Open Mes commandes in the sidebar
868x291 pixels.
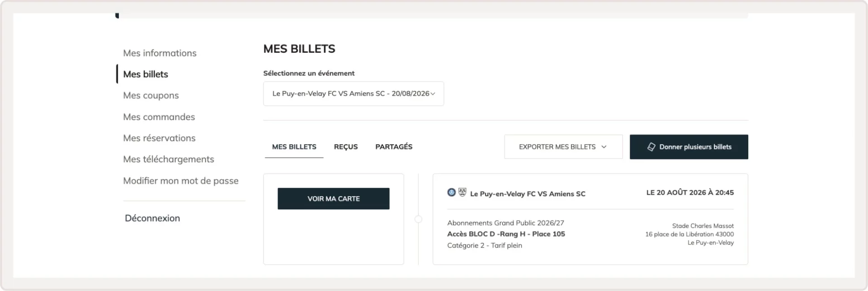click(x=159, y=117)
